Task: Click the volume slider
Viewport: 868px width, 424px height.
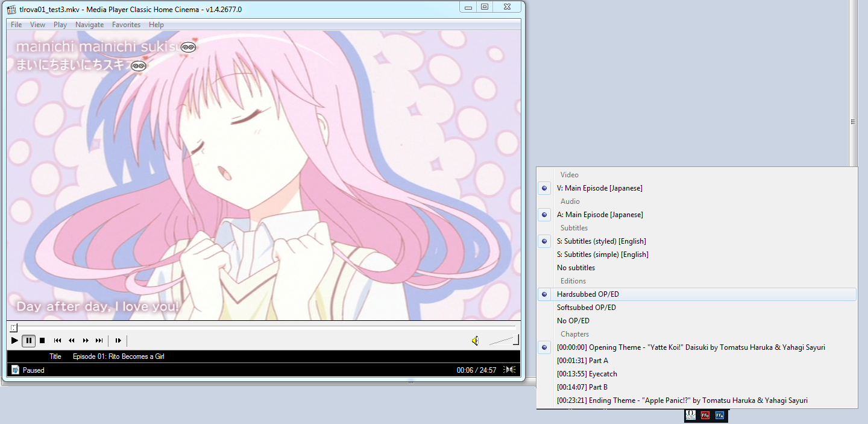Action: pyautogui.click(x=504, y=341)
